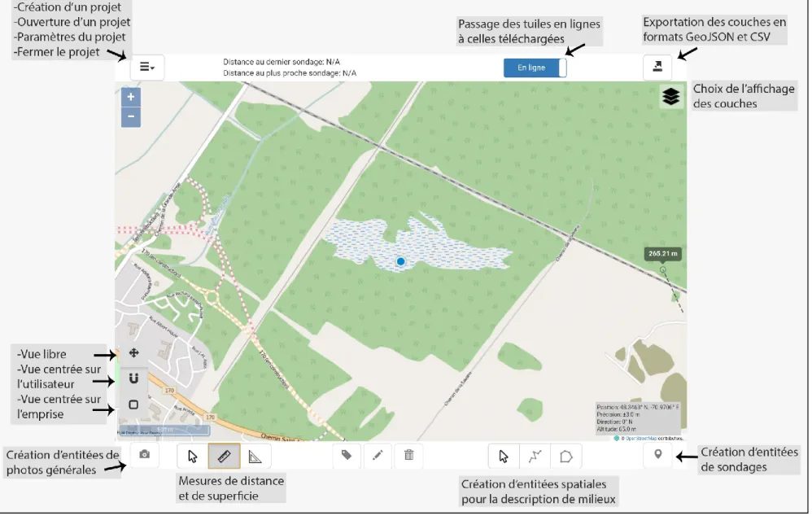The image size is (812, 516).
Task: Click the Position coordinates readout
Action: [639, 409]
